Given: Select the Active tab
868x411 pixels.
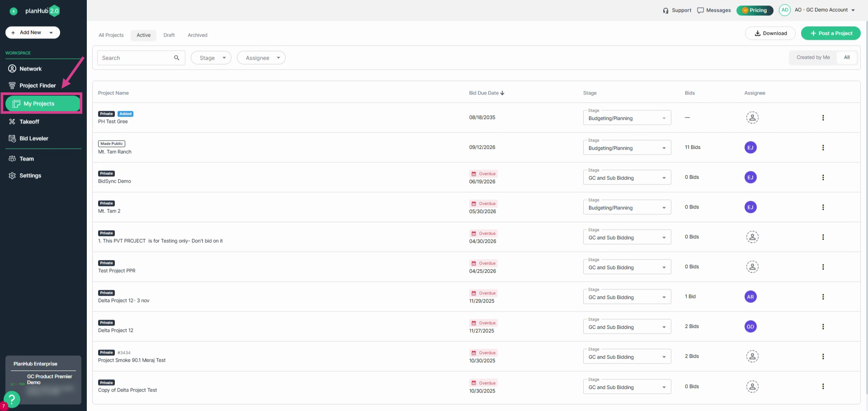Looking at the screenshot, I should point(144,35).
